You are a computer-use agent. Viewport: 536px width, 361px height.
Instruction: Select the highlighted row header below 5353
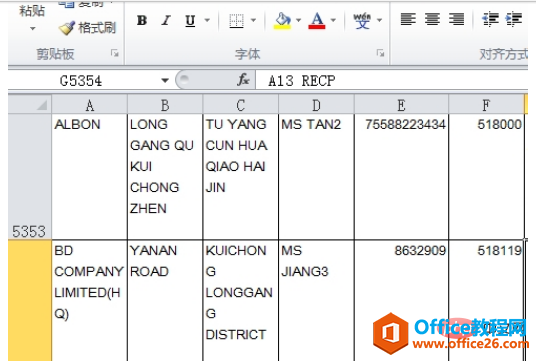[x=30, y=300]
